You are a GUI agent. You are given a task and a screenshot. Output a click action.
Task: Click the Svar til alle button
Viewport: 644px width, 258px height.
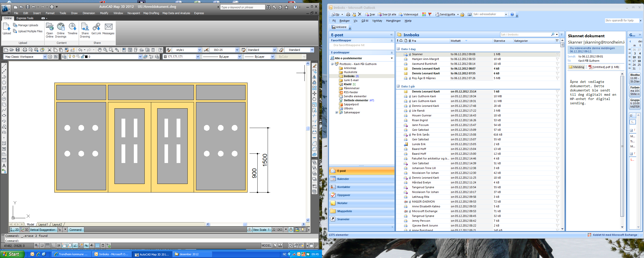[387, 14]
